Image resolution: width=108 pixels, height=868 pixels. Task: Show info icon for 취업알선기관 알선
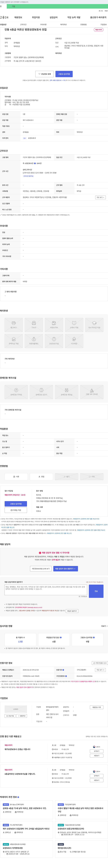point(61,637)
